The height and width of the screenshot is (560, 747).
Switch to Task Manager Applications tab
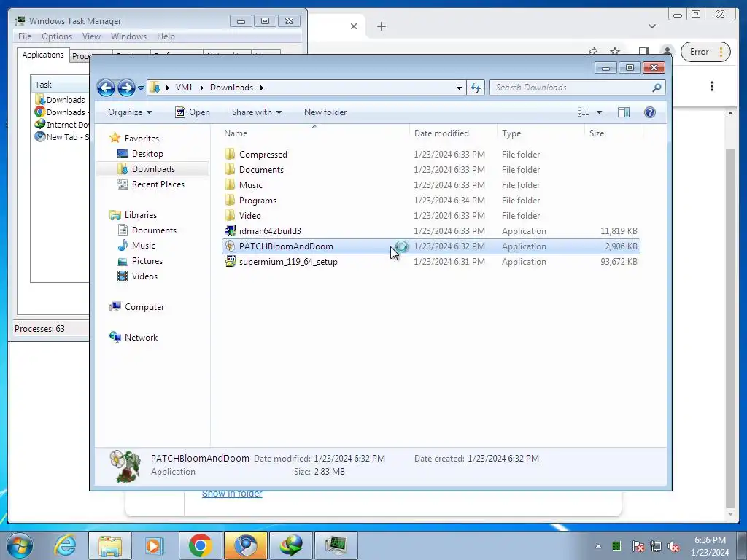[43, 55]
